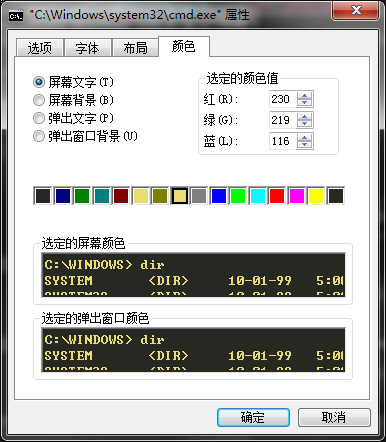Increase the green (G) value with up arrow
The width and height of the screenshot is (386, 442).
[x=304, y=117]
